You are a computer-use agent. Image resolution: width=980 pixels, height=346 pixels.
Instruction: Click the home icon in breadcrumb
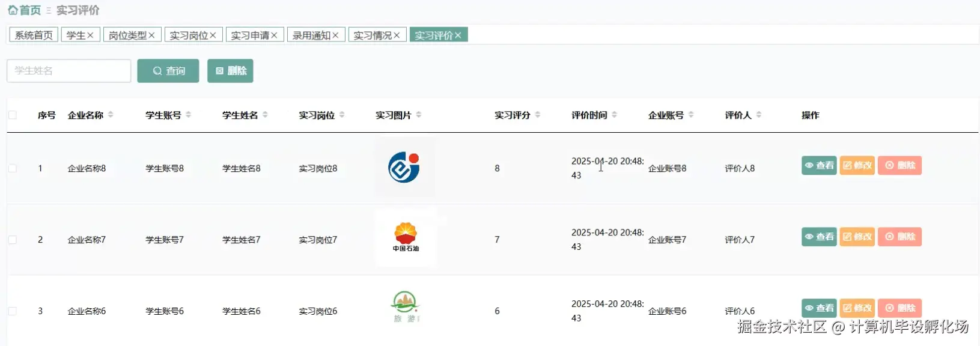click(13, 10)
